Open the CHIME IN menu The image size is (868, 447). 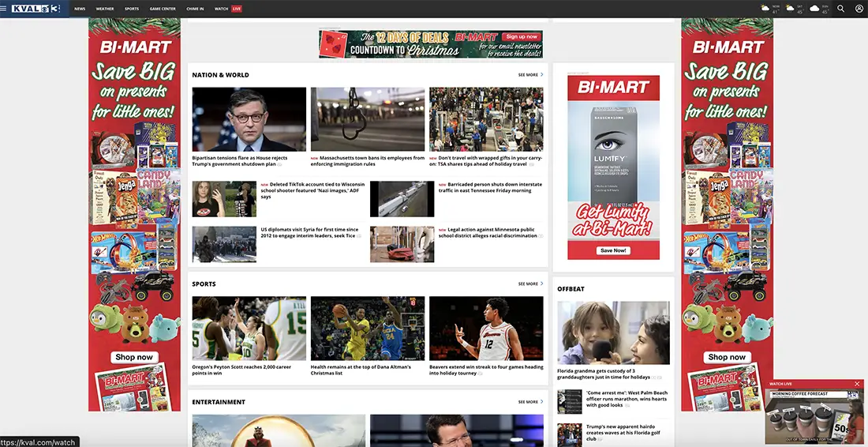coord(195,9)
